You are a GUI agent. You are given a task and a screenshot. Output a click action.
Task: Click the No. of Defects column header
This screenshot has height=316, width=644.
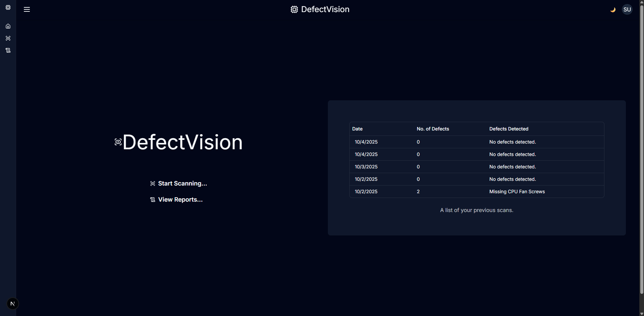point(433,129)
